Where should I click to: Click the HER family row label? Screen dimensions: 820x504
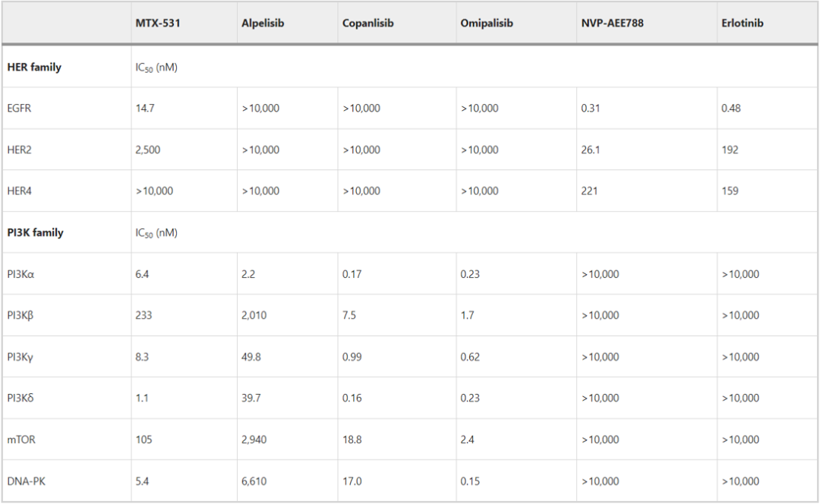[34, 67]
